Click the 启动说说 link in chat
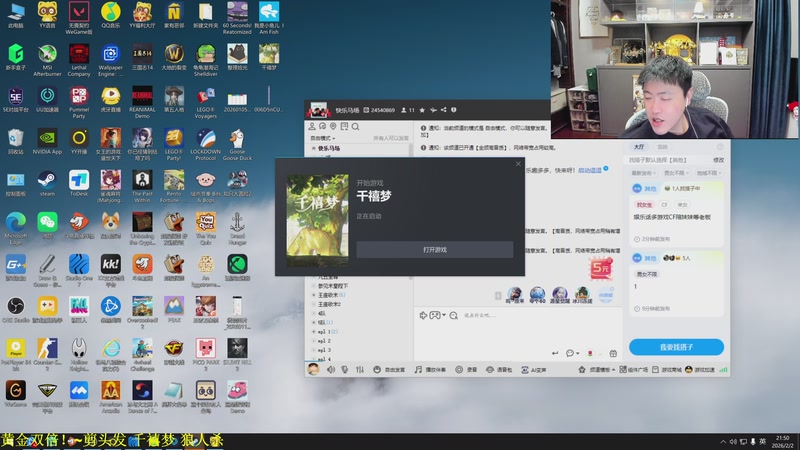 point(590,170)
